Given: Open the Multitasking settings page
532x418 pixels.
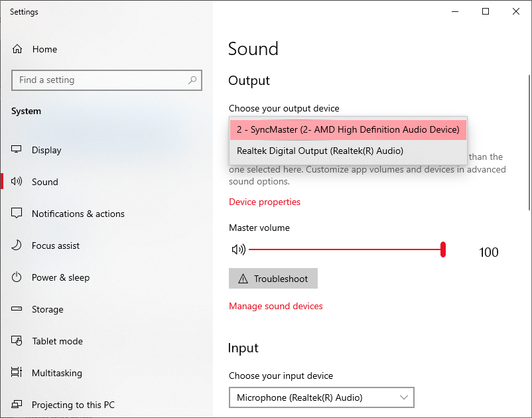Looking at the screenshot, I should point(56,373).
